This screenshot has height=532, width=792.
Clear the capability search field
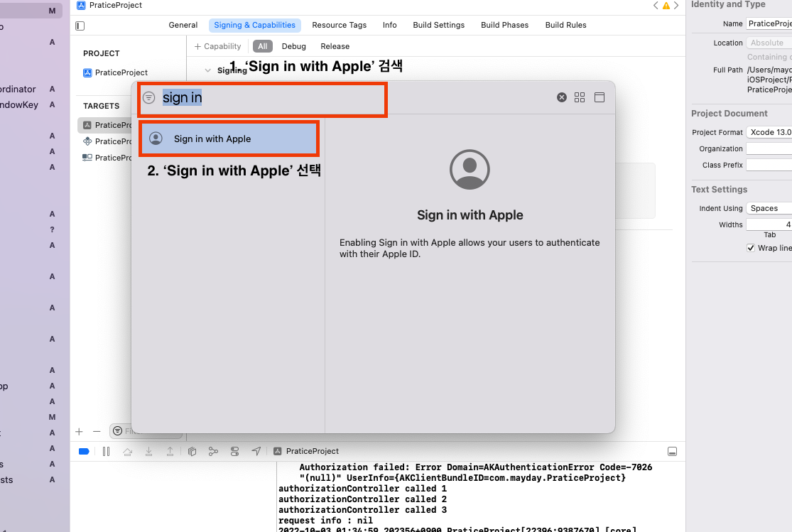[x=562, y=97]
